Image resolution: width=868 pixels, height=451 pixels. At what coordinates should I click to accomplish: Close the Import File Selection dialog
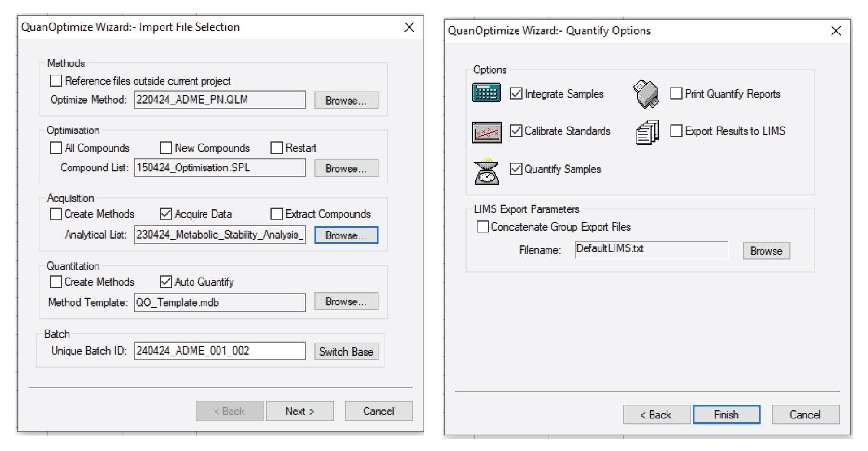tap(409, 27)
